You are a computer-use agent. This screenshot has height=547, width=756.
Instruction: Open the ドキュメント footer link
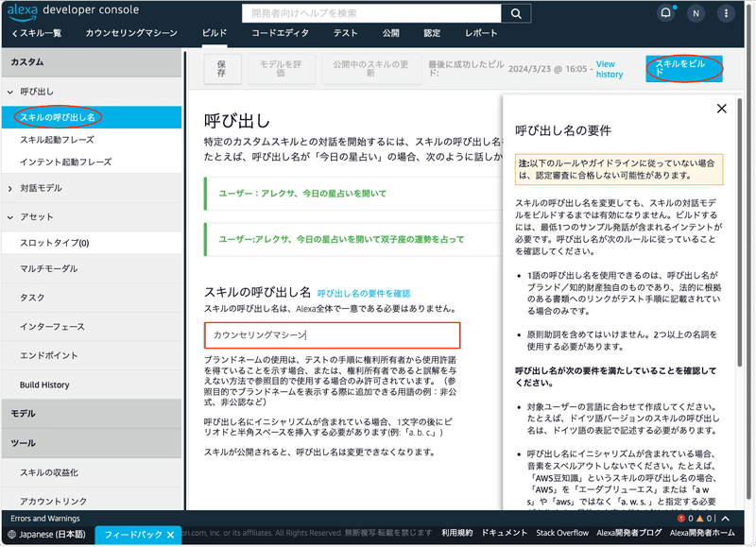click(505, 533)
